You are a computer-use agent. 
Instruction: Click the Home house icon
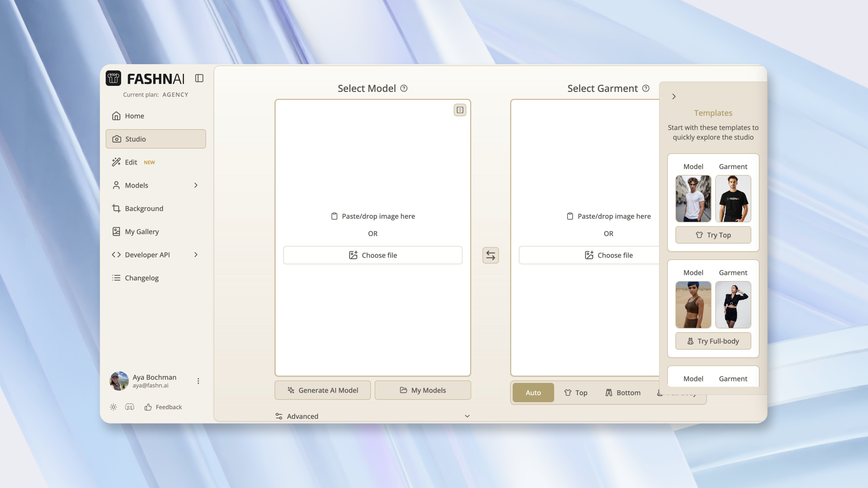[x=116, y=116]
